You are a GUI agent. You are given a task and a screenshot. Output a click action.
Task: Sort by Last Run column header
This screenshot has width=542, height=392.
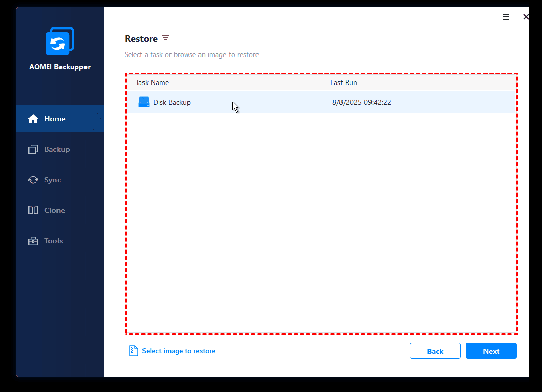344,82
